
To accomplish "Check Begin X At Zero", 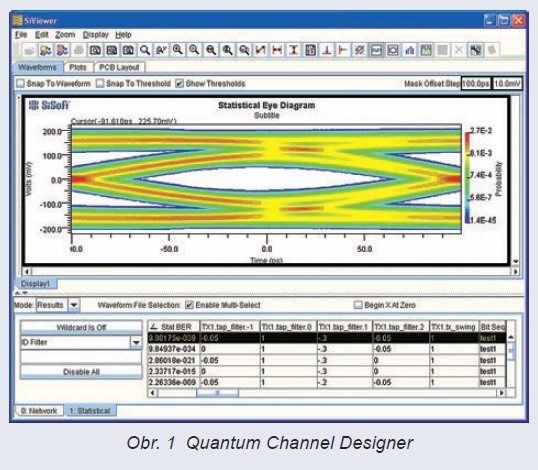I will [358, 305].
